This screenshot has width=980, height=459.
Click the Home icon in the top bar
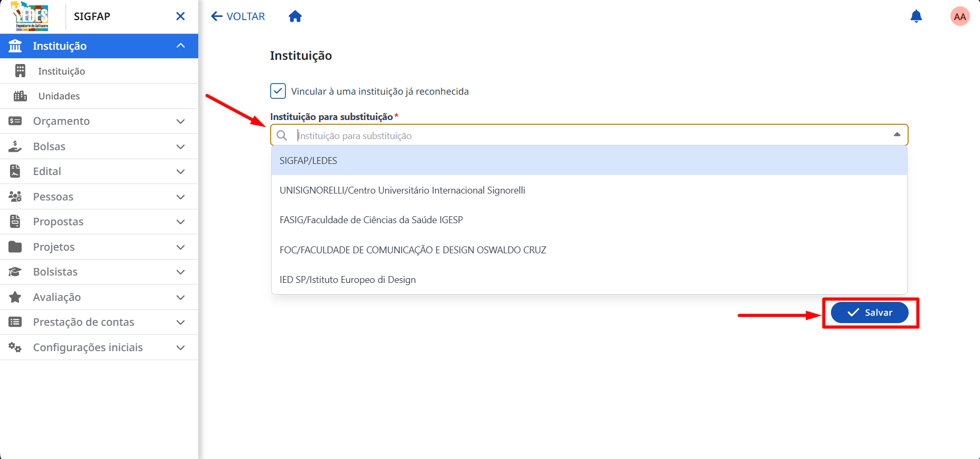click(x=295, y=16)
